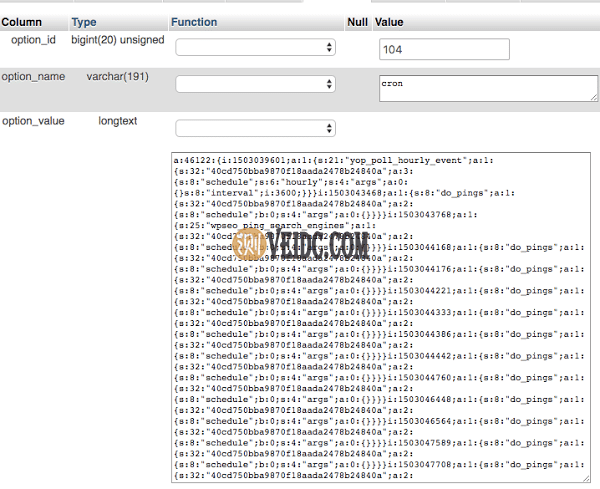Screen dimensions: 600x489
Task: Click the Function column header link
Action: point(194,22)
